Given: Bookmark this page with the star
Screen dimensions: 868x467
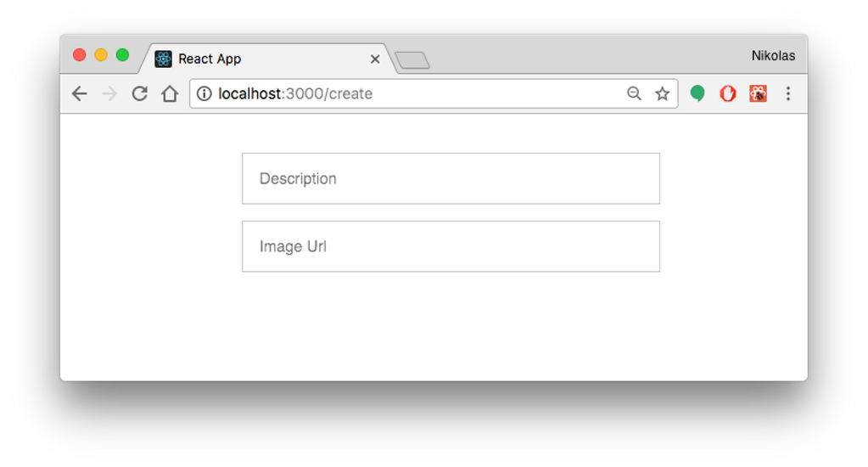Looking at the screenshot, I should point(662,93).
